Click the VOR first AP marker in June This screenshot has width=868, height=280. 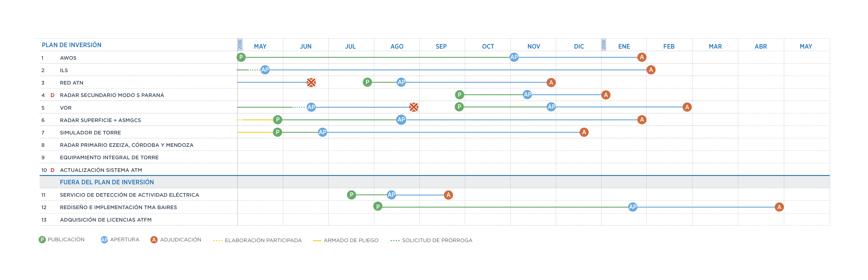pos(311,107)
